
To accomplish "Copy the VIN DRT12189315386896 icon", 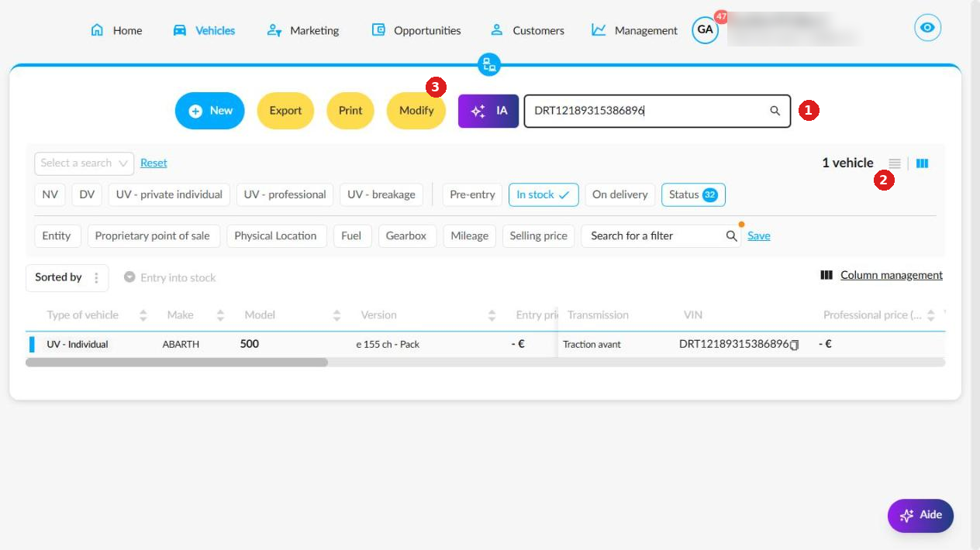I will 794,345.
